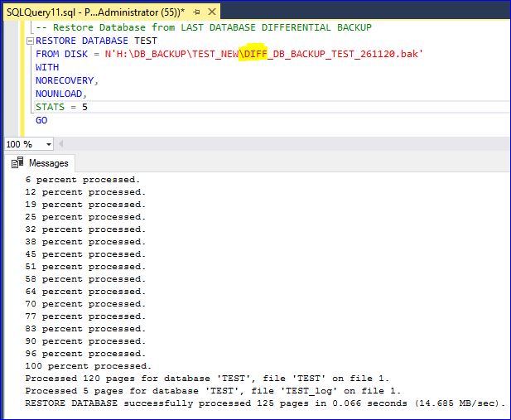Collapse the RESTORE DATABASE code block
This screenshot has width=511, height=420.
pos(31,41)
